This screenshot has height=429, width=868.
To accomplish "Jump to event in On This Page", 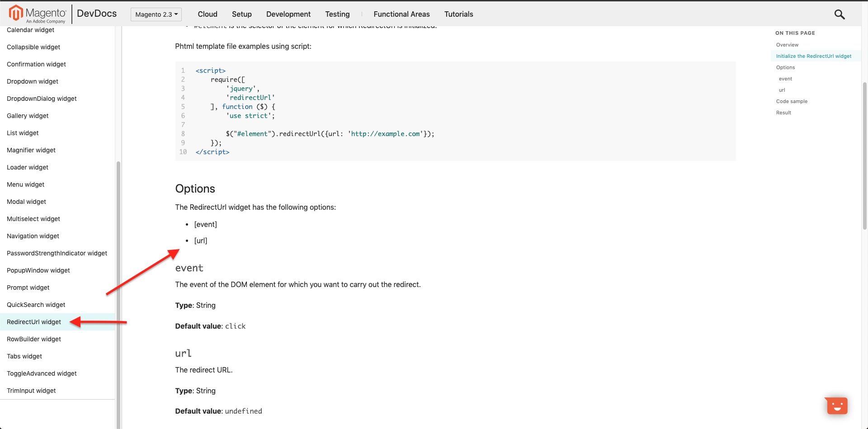I will click(785, 79).
